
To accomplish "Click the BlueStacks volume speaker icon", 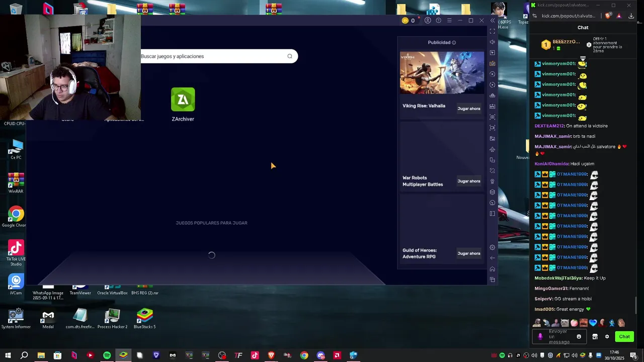I will click(492, 42).
